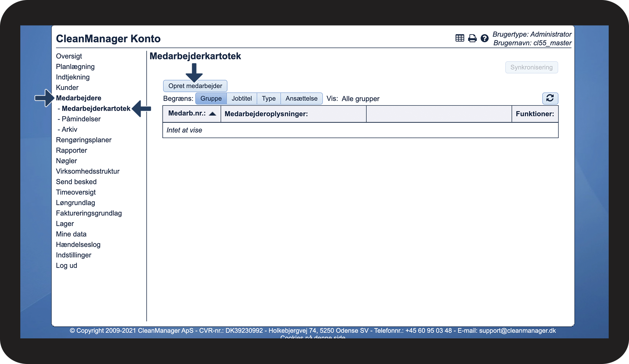Click the Funktioner column header
Screen dimensions: 629x364
click(535, 114)
